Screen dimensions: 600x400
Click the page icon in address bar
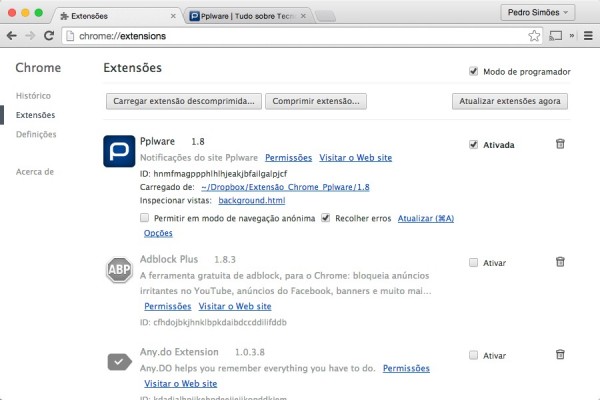click(x=70, y=36)
